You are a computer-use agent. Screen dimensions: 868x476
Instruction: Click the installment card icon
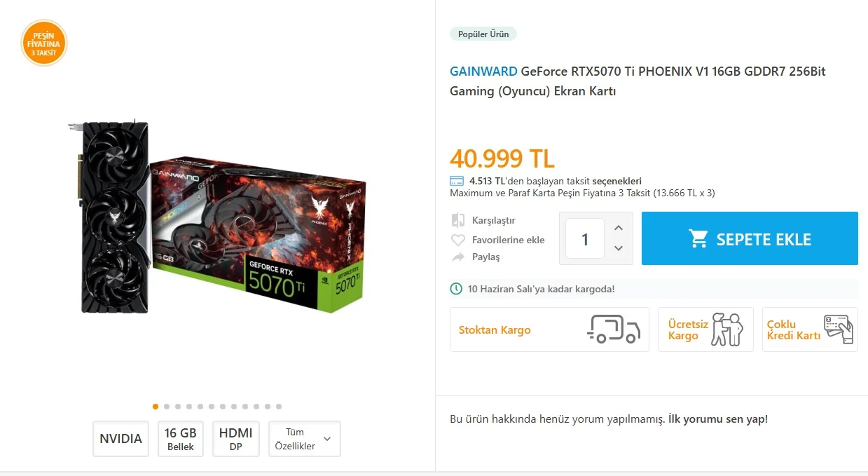pyautogui.click(x=457, y=181)
